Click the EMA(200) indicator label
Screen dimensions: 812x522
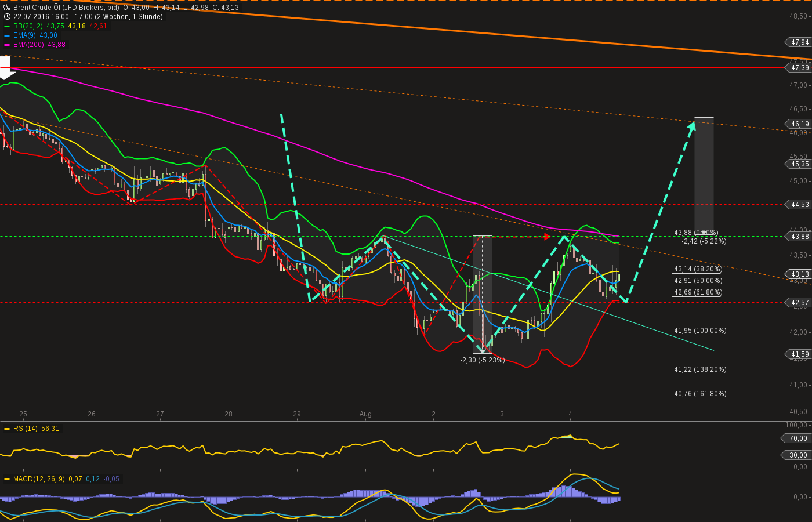tap(28, 45)
